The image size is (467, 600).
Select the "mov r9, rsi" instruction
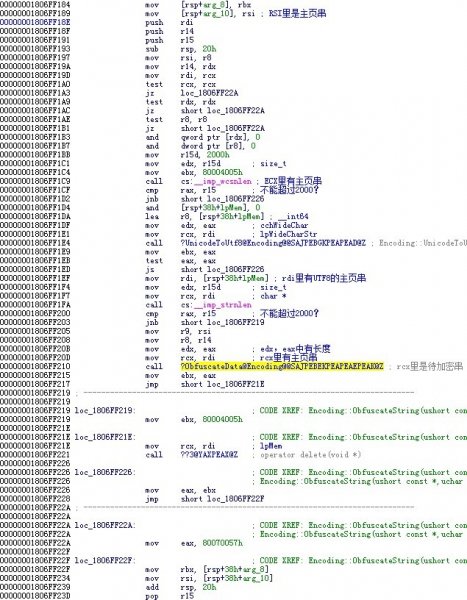[x=178, y=331]
